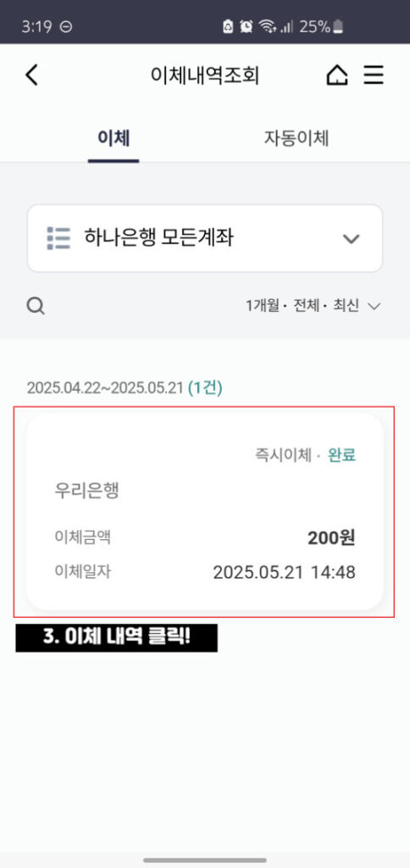Image resolution: width=410 pixels, height=868 pixels.
Task: Tap the do-not-disturb status icon
Action: (66, 26)
